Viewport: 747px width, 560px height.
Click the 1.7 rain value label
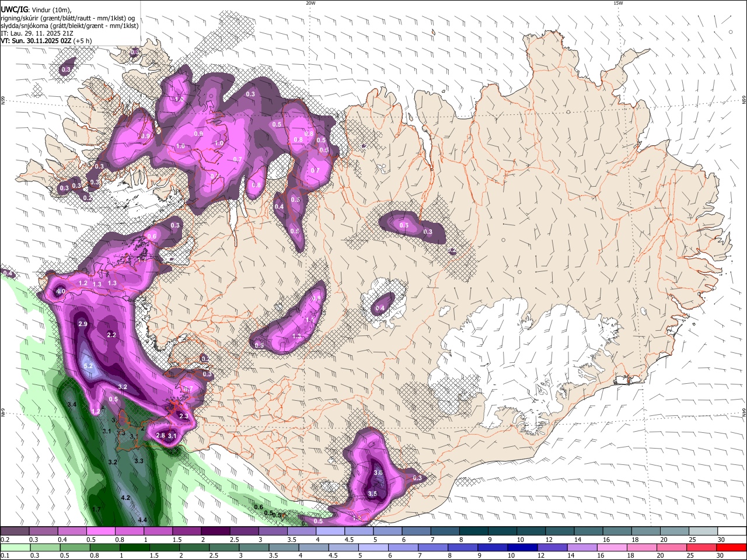pos(97,509)
